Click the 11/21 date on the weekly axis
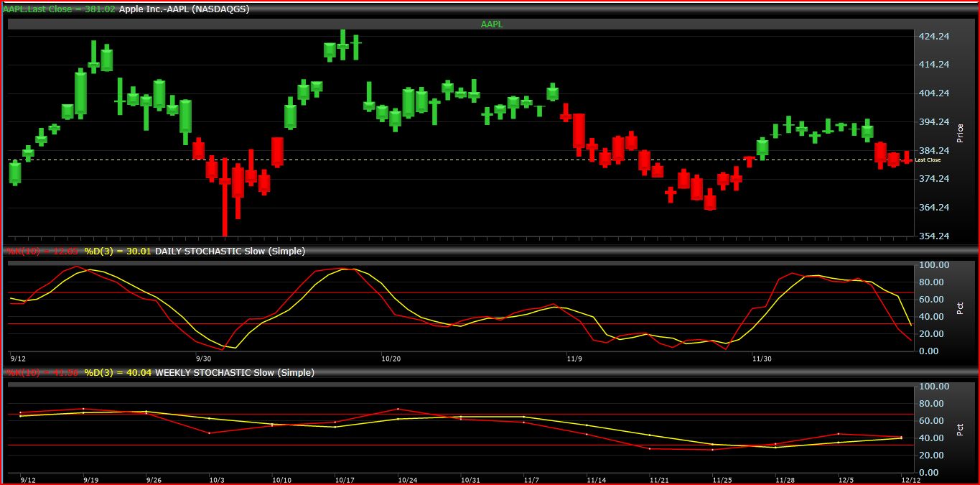Screen dimensions: 980x485 (x=660, y=479)
